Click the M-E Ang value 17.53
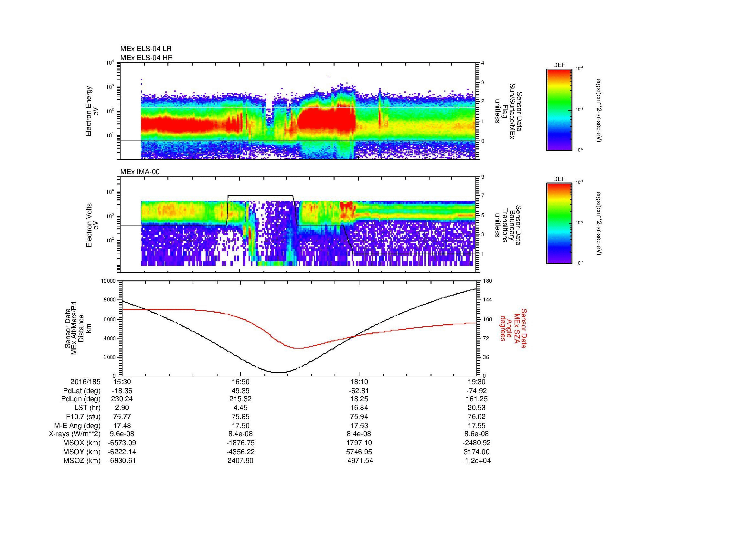 [x=359, y=426]
